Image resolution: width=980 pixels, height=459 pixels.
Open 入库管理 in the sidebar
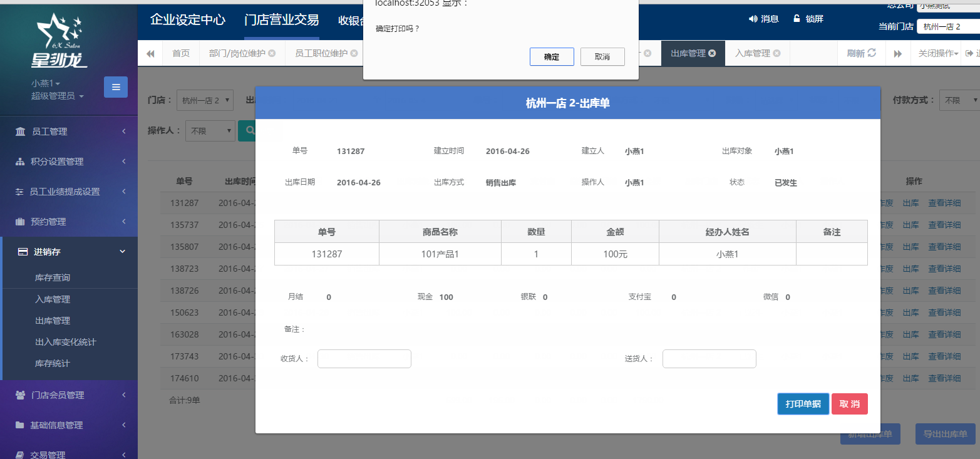[x=53, y=299]
